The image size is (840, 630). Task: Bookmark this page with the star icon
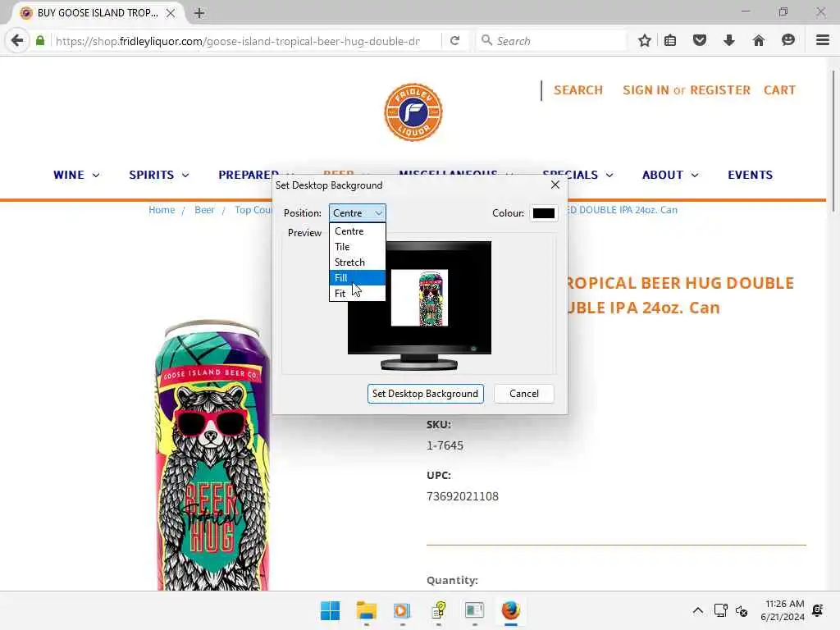point(645,40)
